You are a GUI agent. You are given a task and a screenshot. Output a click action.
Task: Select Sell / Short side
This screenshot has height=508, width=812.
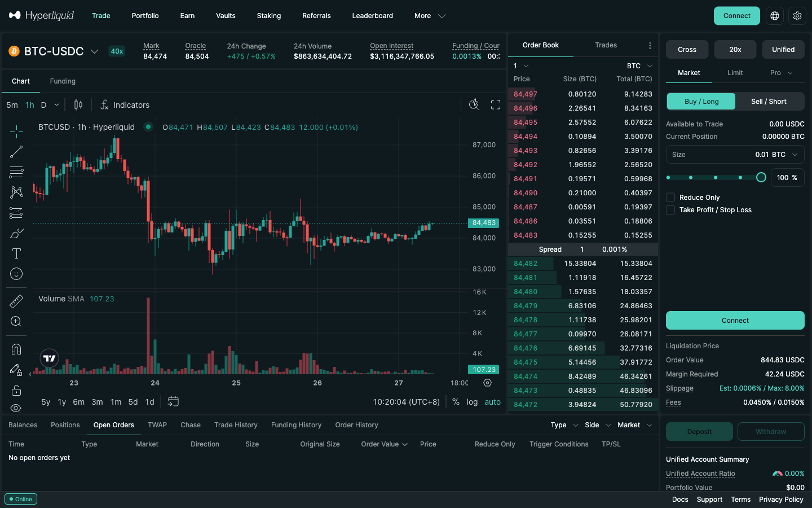tap(769, 101)
